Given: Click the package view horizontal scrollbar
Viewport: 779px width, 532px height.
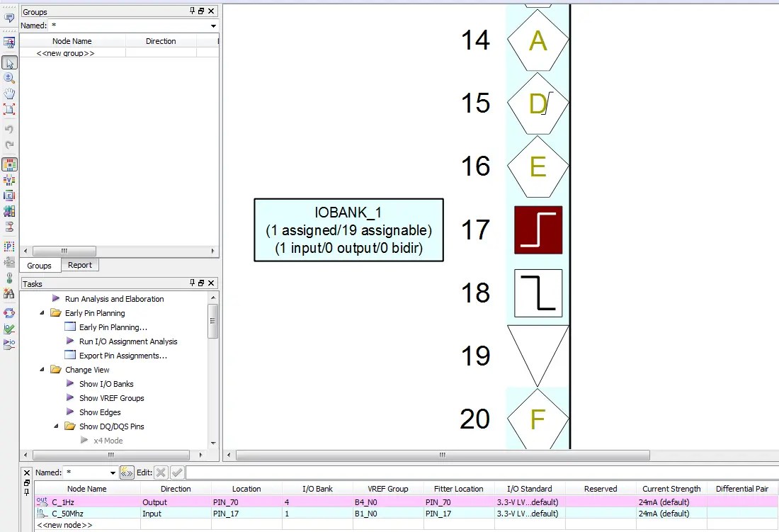Looking at the screenshot, I should point(442,455).
